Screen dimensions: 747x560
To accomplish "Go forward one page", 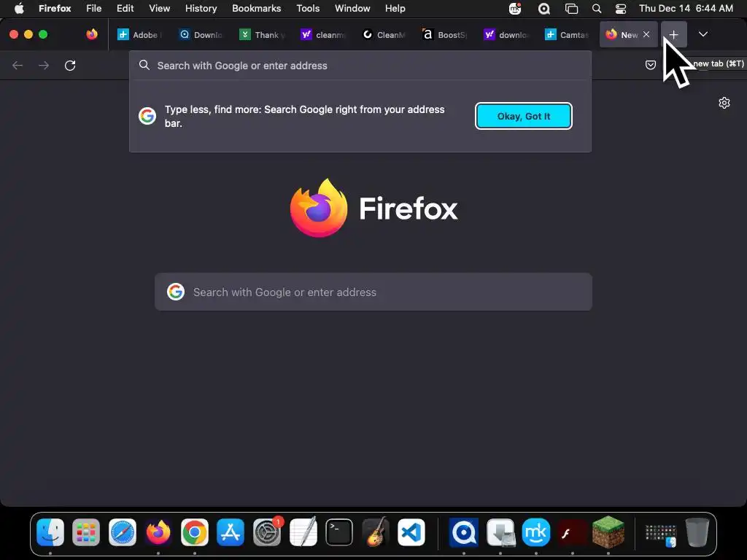I will point(44,65).
